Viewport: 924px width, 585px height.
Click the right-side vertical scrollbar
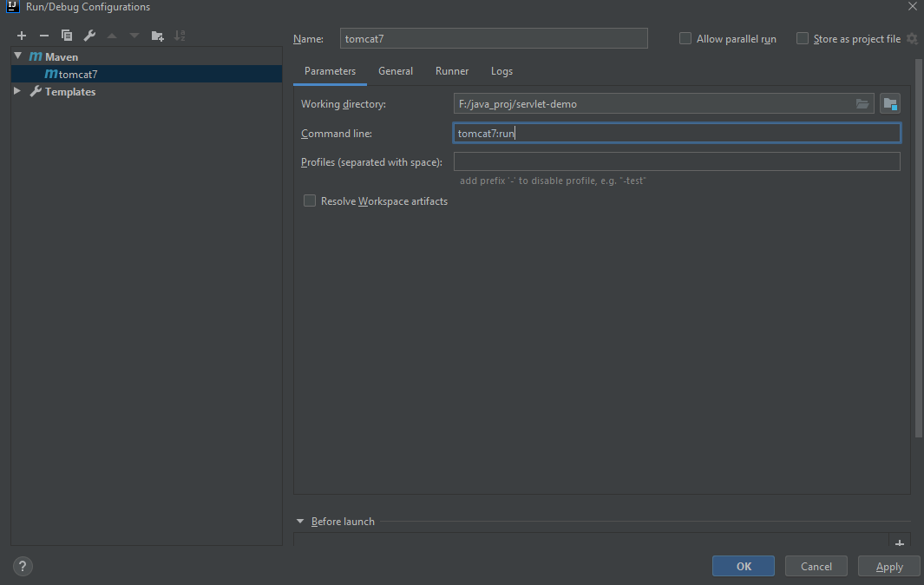tap(919, 247)
